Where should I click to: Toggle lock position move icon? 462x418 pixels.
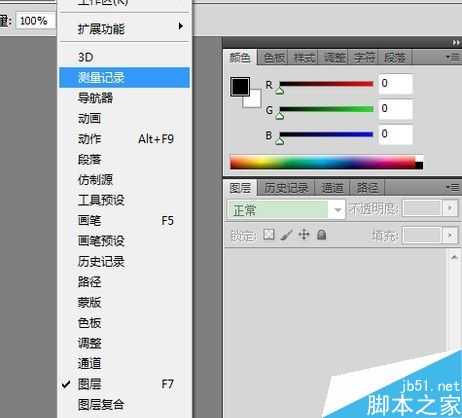click(x=304, y=235)
